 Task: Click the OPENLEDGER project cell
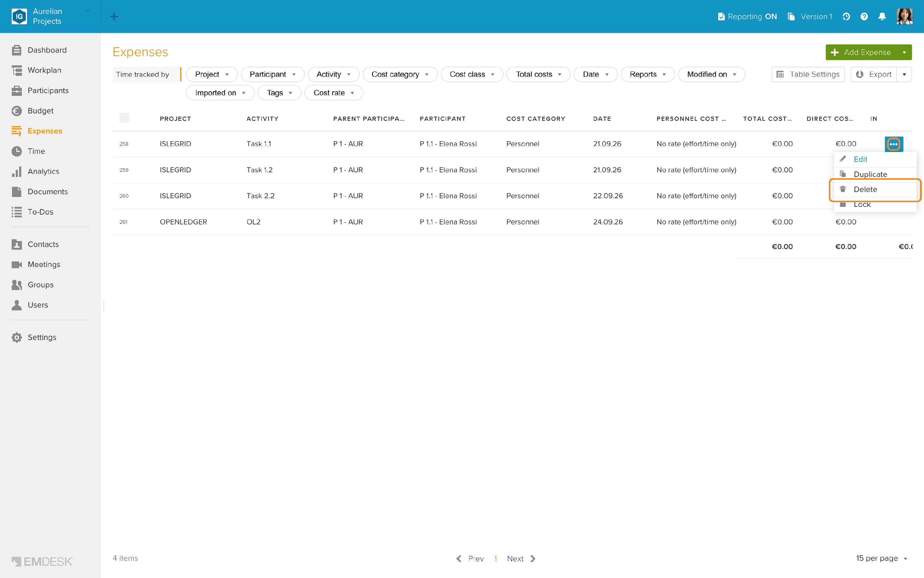click(x=183, y=222)
